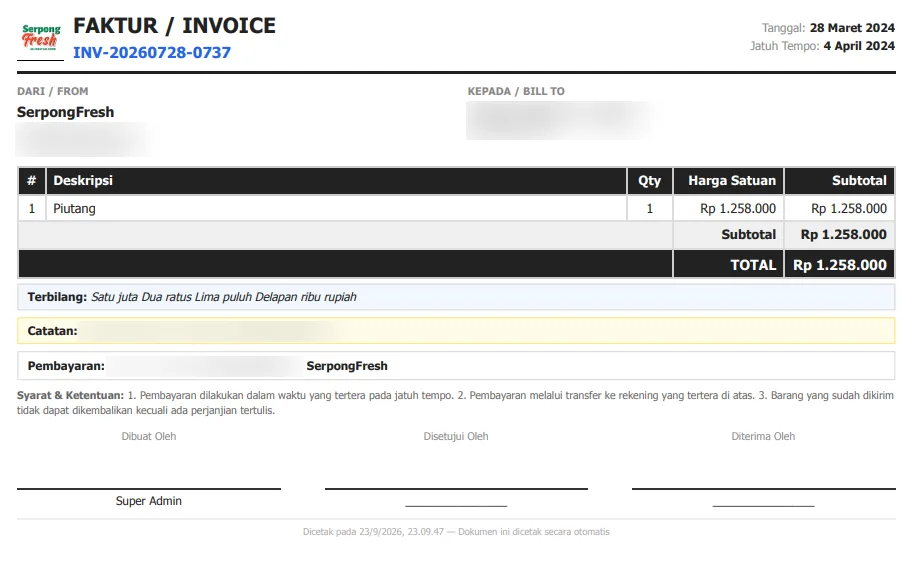Click the TOTAL amount Rp 1.258.000
Image resolution: width=914 pixels, height=563 pixels.
839,265
